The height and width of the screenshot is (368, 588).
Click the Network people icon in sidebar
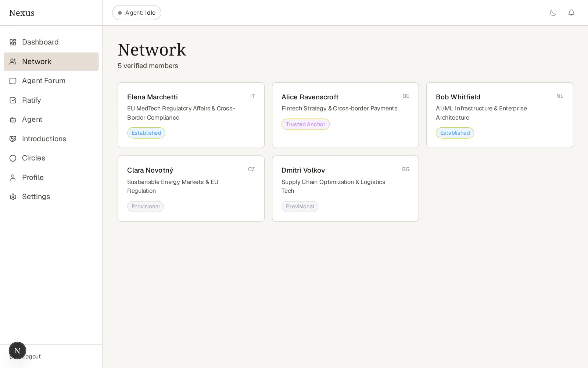tap(13, 61)
